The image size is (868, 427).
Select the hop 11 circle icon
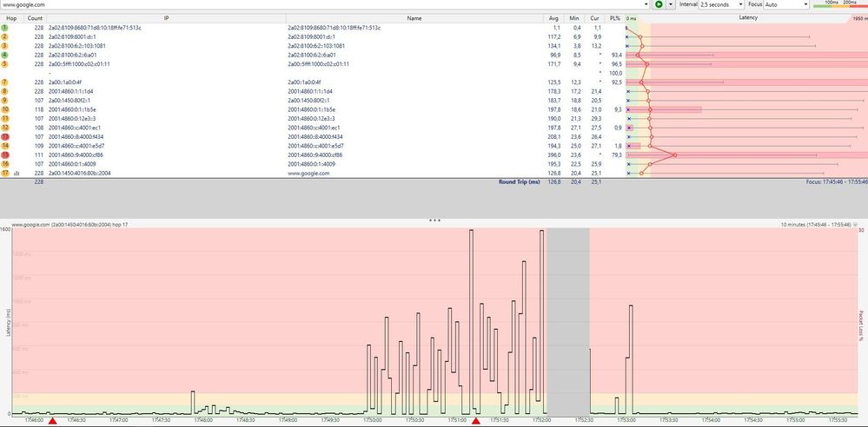(5, 118)
